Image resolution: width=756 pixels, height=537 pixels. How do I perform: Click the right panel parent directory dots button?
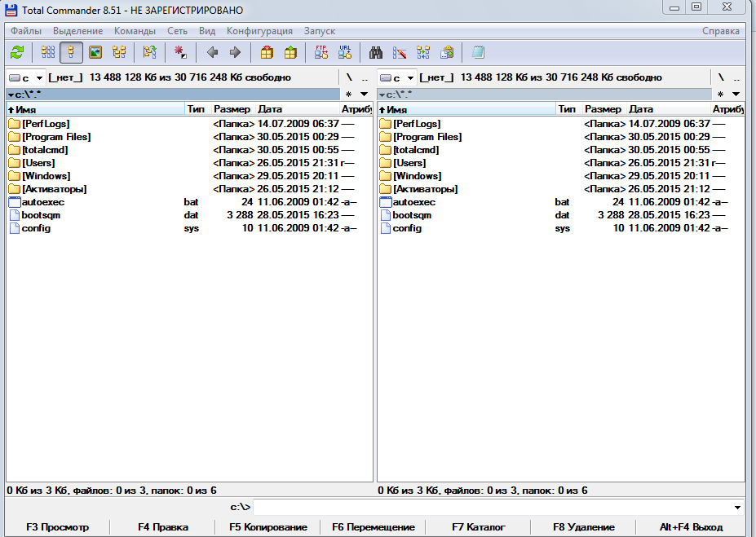coord(736,77)
